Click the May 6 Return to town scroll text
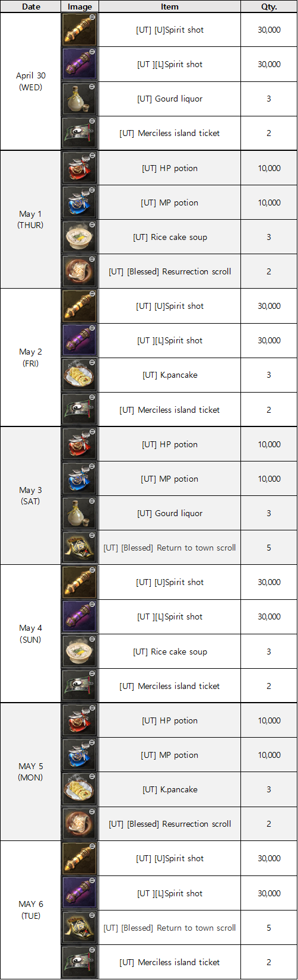 [x=170, y=928]
